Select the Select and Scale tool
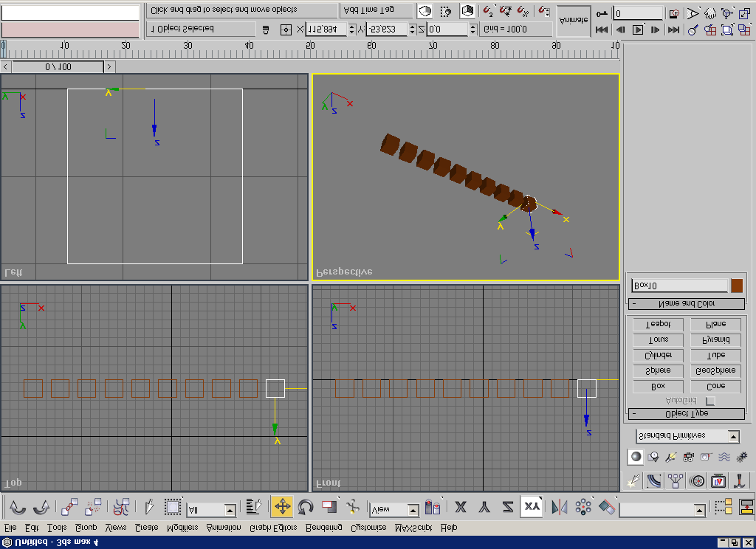The height and width of the screenshot is (549, 756). click(x=329, y=507)
